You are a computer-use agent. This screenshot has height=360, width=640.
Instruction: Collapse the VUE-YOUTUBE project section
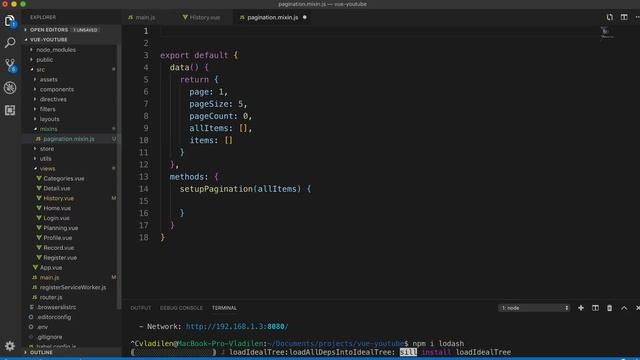[x=48, y=40]
